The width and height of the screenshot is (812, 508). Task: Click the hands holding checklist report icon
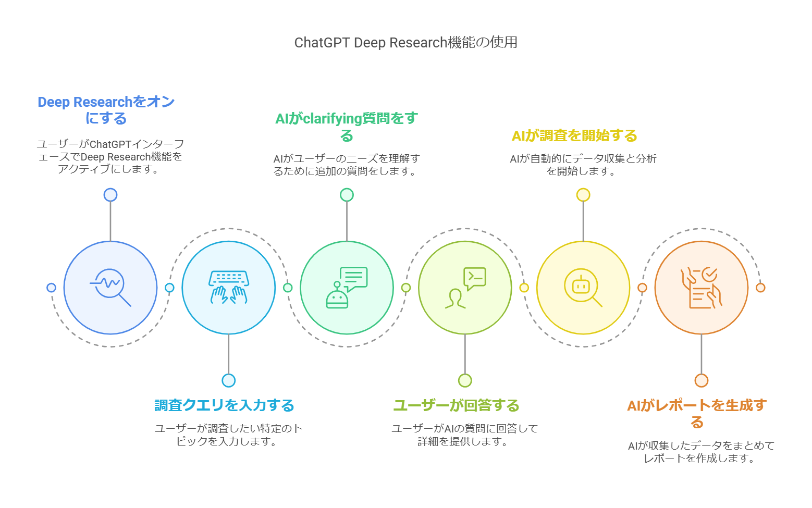pos(701,288)
